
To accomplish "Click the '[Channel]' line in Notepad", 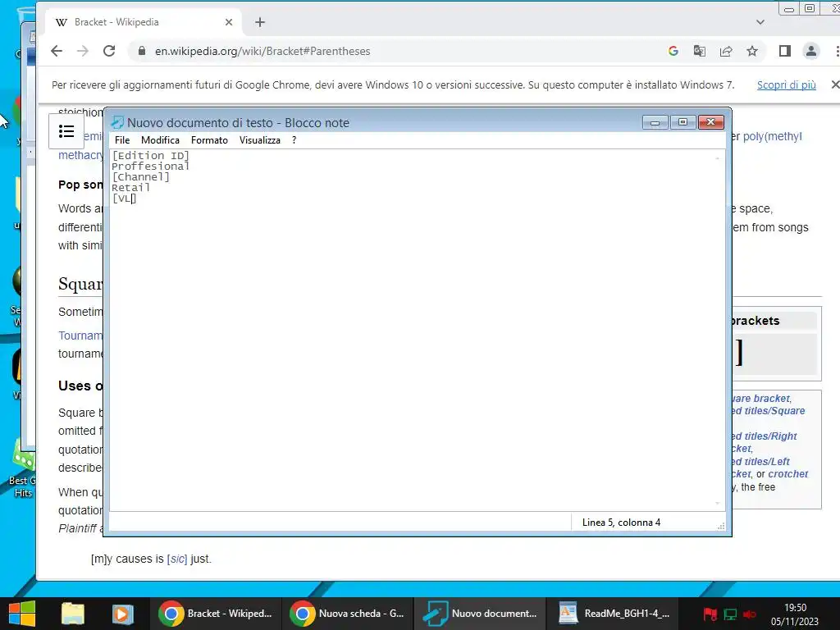I will pos(141,177).
